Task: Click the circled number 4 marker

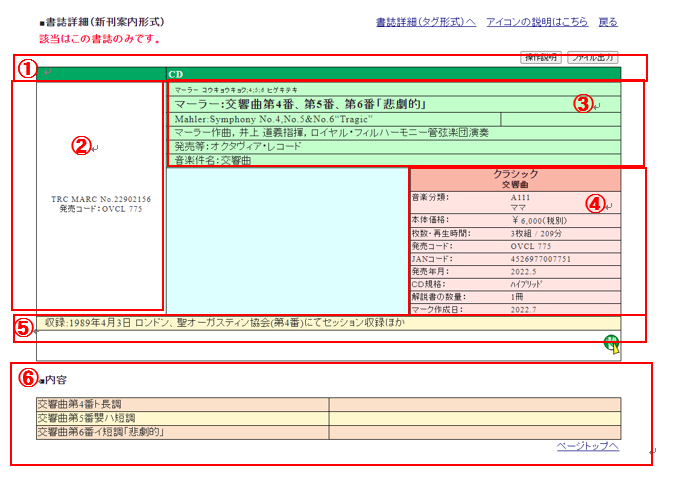Action: [595, 203]
